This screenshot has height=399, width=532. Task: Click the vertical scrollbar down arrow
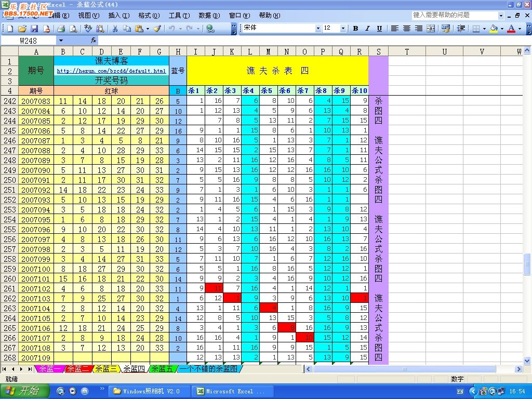tap(527, 361)
